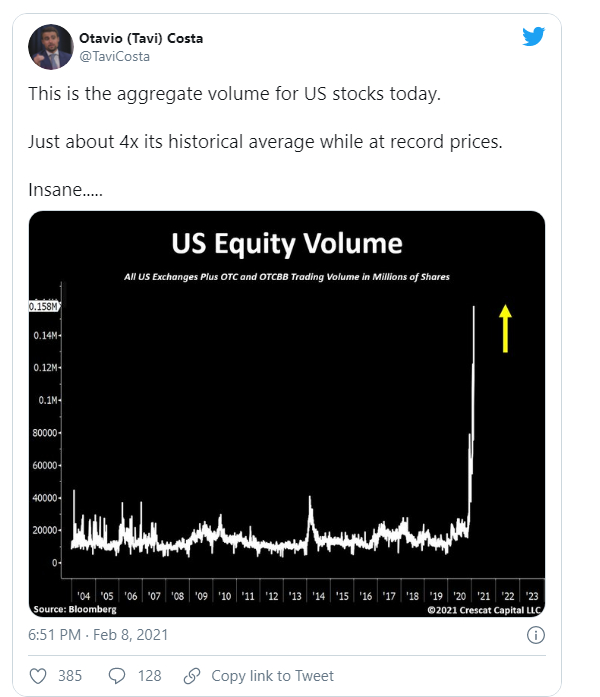Open Tavi Costa's profile avatar
The width and height of the screenshot is (600, 697).
pos(51,47)
